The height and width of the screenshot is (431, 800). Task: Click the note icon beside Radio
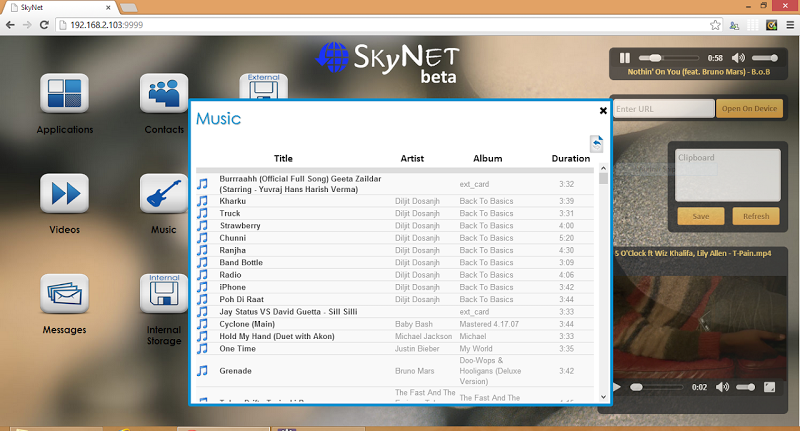203,274
